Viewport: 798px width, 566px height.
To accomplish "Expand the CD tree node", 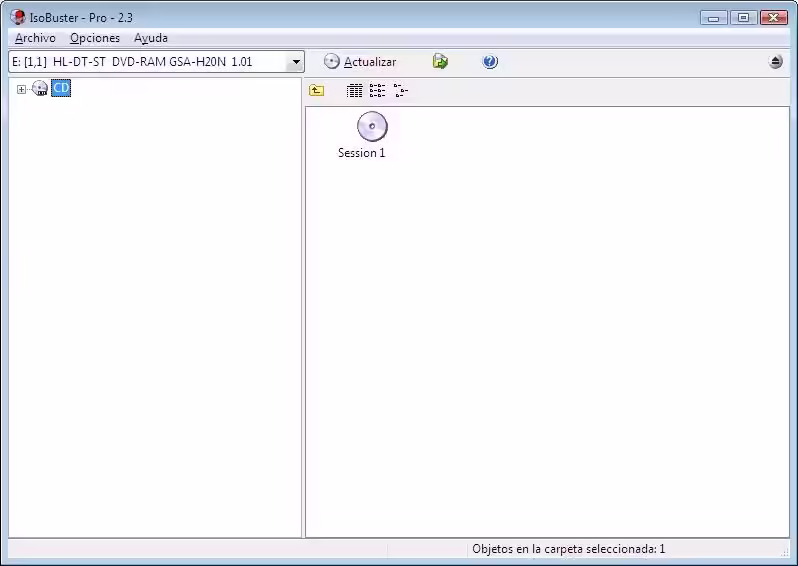I will [x=21, y=89].
